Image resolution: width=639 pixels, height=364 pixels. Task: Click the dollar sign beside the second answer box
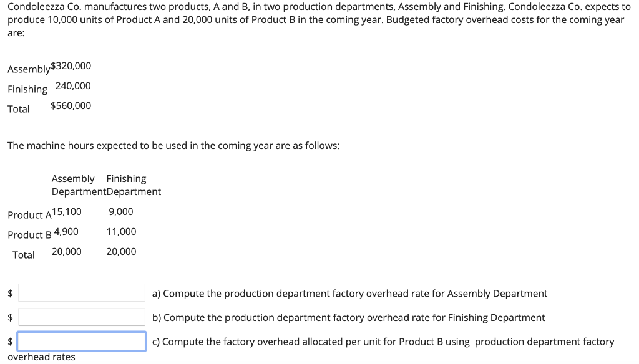click(9, 317)
